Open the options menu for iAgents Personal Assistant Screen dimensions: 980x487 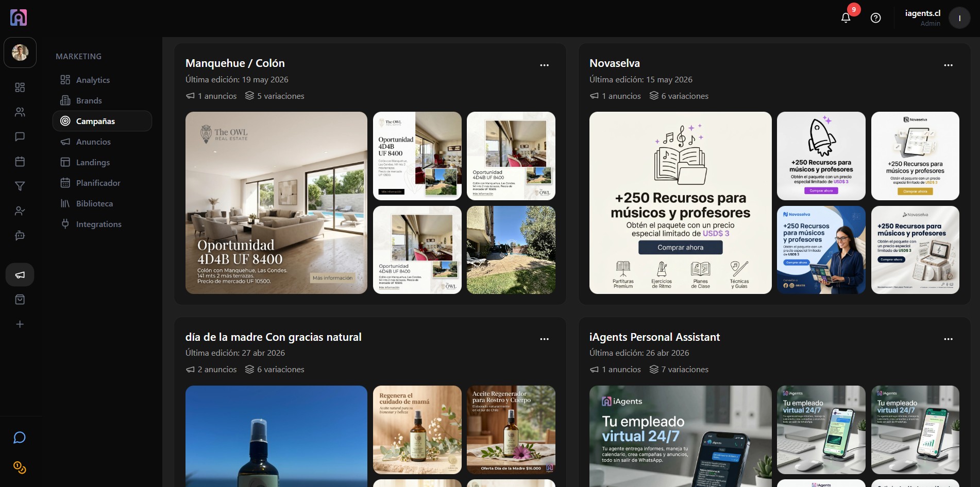[x=948, y=339]
